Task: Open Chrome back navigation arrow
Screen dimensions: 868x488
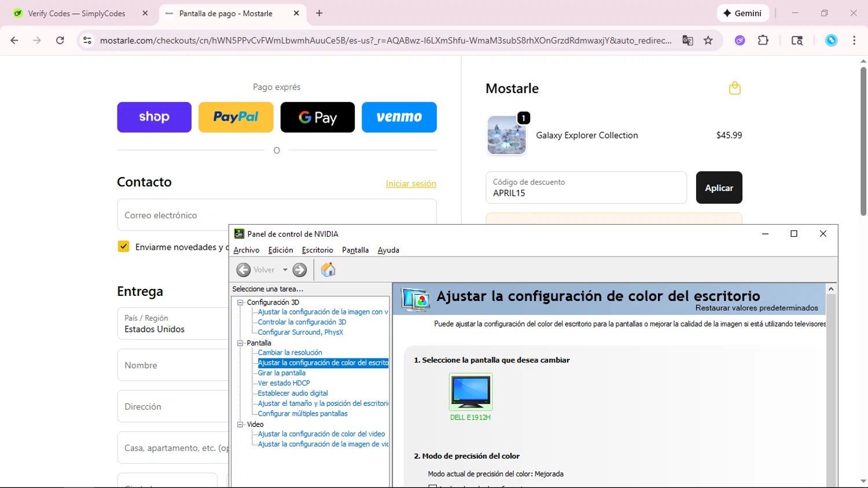Action: 14,41
